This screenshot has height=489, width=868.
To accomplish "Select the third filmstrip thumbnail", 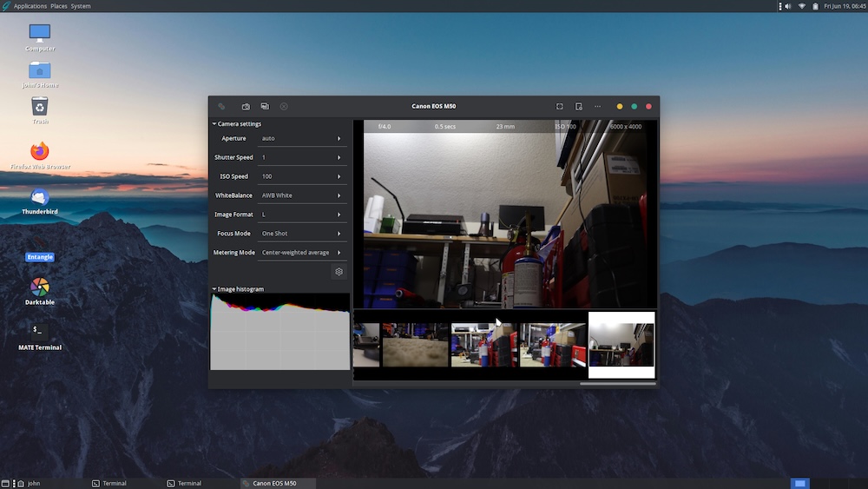I will pyautogui.click(x=483, y=345).
